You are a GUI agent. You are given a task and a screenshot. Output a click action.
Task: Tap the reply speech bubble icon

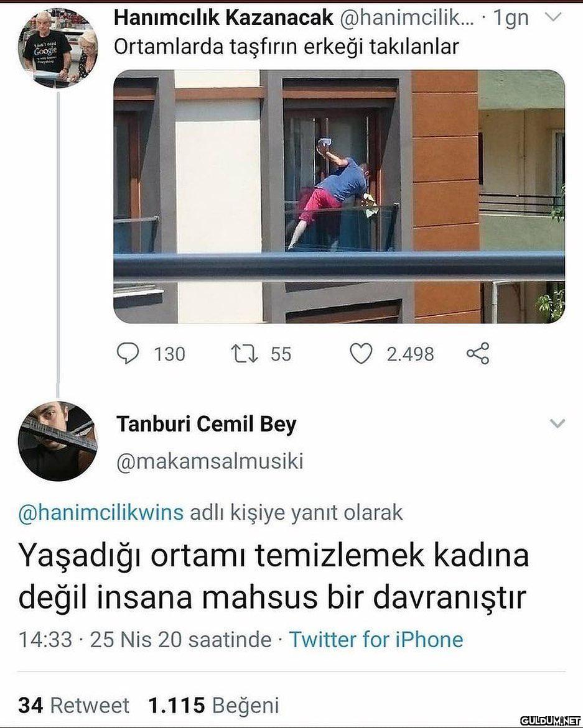128,354
